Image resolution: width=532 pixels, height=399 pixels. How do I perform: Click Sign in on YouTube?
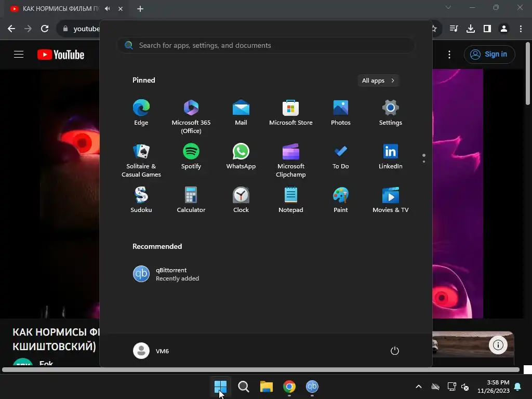point(489,54)
